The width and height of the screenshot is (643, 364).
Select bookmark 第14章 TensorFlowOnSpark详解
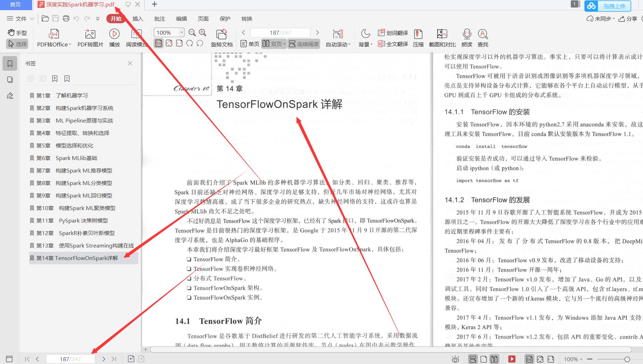pos(84,258)
